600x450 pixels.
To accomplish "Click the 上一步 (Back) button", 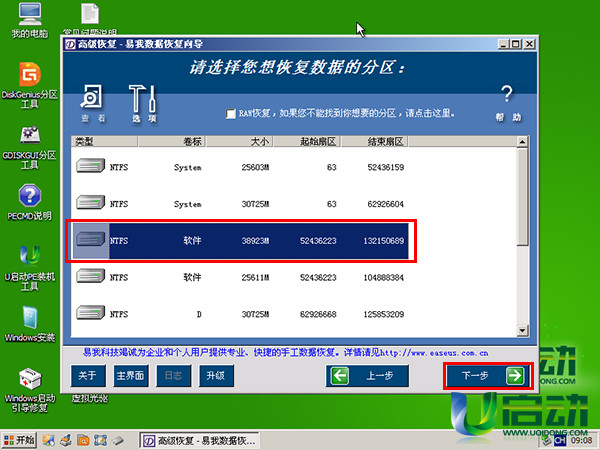I will point(369,376).
